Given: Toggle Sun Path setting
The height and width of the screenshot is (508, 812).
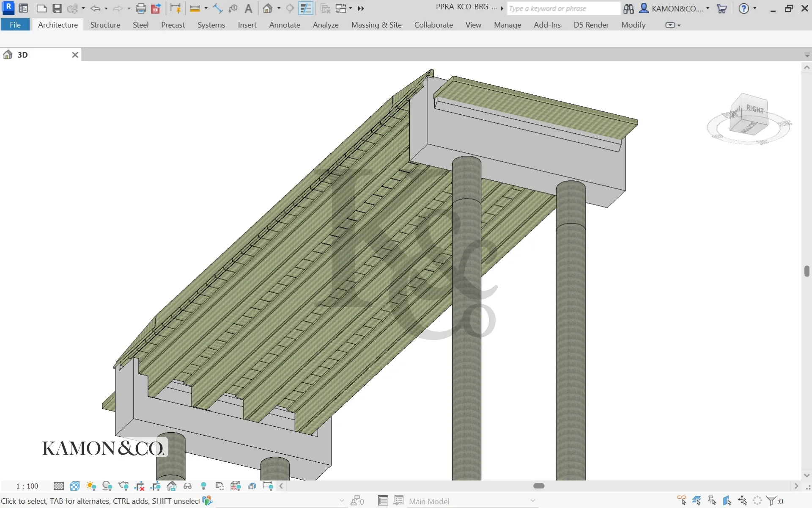Looking at the screenshot, I should (x=91, y=486).
